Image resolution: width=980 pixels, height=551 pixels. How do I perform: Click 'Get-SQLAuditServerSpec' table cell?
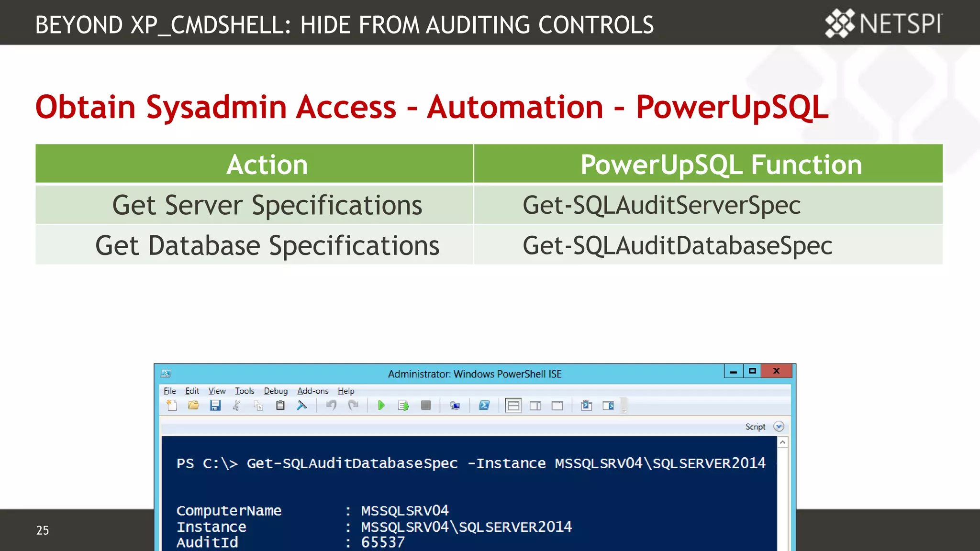coord(708,205)
